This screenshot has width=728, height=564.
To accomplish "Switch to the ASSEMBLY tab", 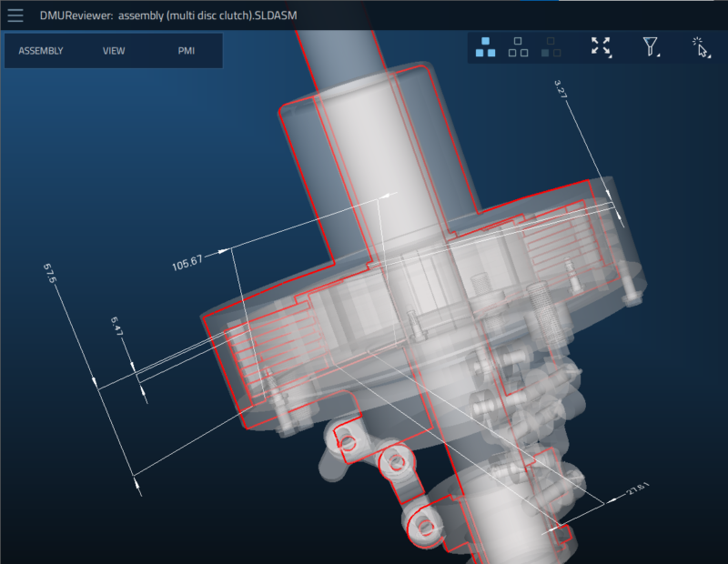I will (43, 52).
